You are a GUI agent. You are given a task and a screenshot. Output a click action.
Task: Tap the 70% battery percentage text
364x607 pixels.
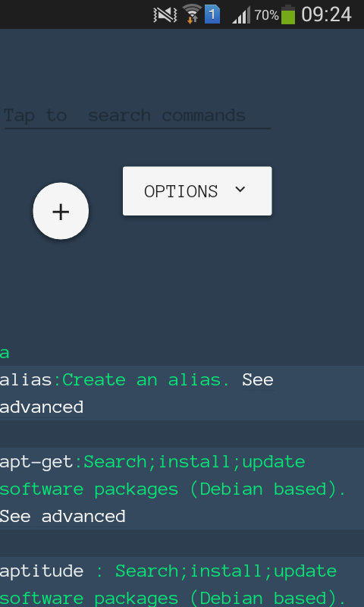point(266,15)
